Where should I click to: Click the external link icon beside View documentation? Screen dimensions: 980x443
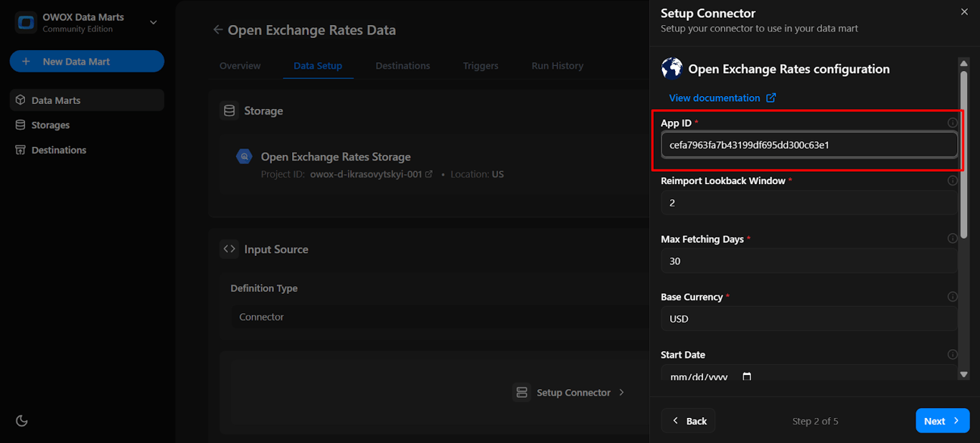coord(771,97)
